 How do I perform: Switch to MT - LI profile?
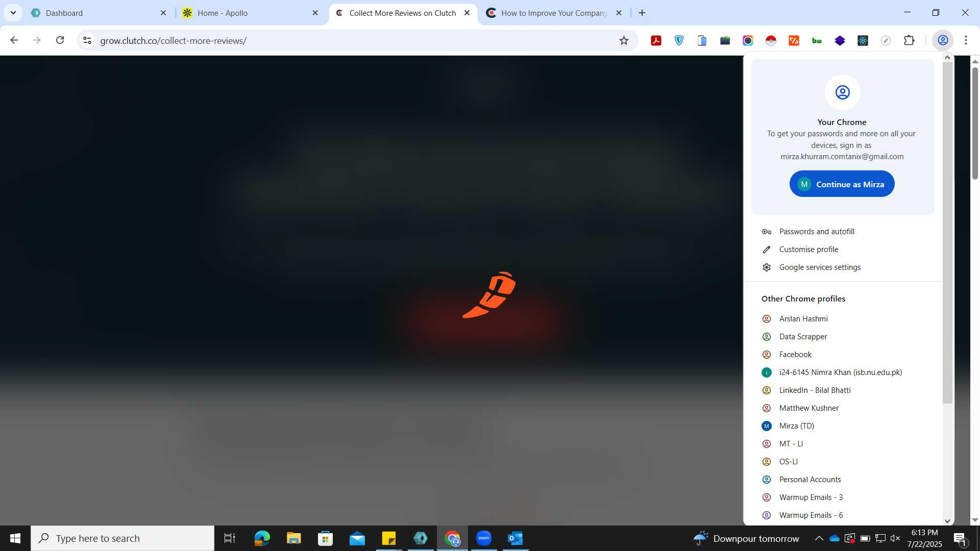click(842, 444)
